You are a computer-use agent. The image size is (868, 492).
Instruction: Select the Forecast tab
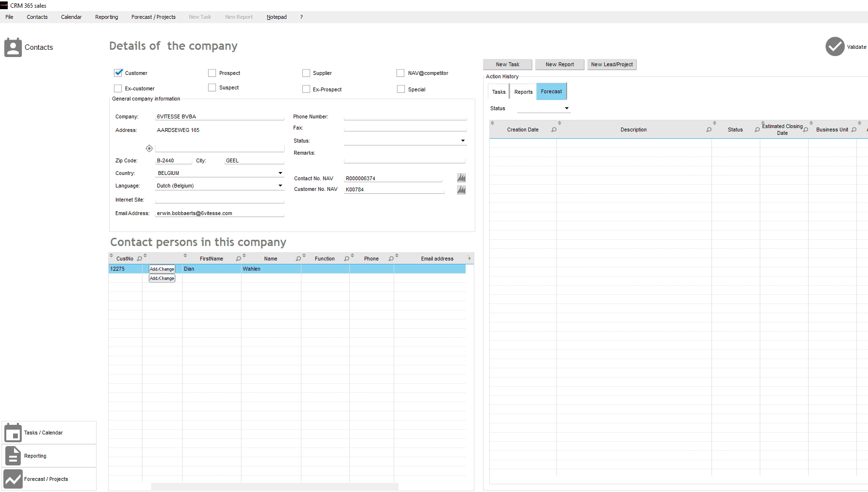[552, 91]
